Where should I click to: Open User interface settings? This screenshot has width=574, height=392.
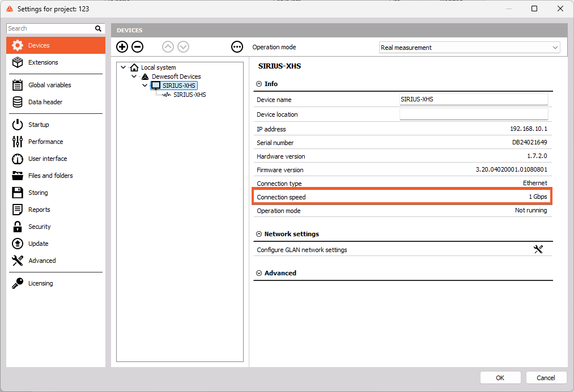click(56, 159)
